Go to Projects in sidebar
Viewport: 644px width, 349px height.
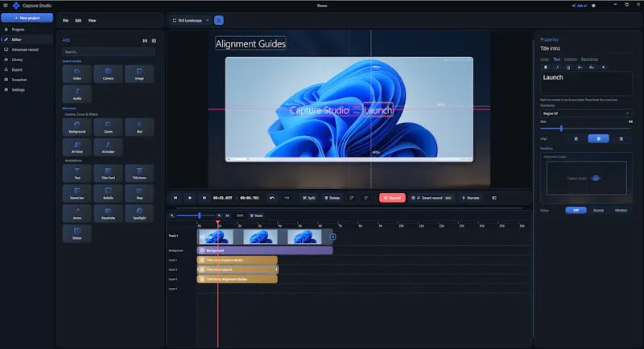[x=27, y=30]
